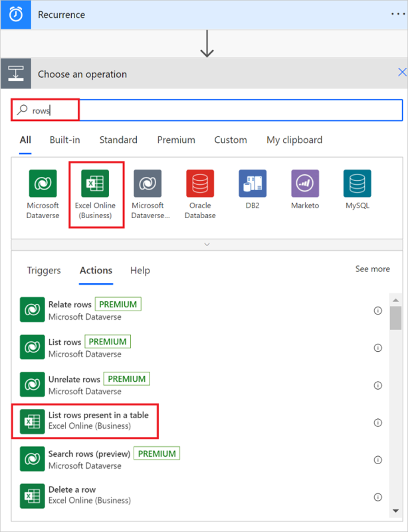This screenshot has width=408, height=532.
Task: Select the Excel Online (Business) connector icon
Action: pos(95,184)
